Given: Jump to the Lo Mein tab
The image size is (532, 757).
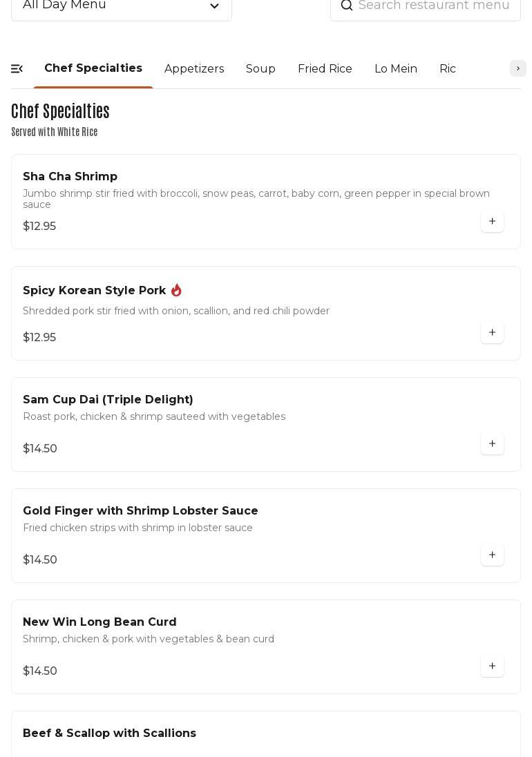Looking at the screenshot, I should [x=396, y=69].
